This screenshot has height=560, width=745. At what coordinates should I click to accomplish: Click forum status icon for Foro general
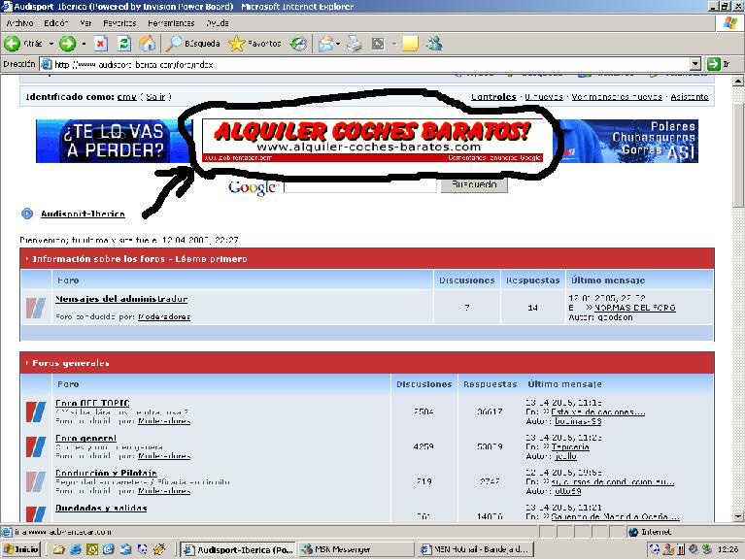point(36,446)
